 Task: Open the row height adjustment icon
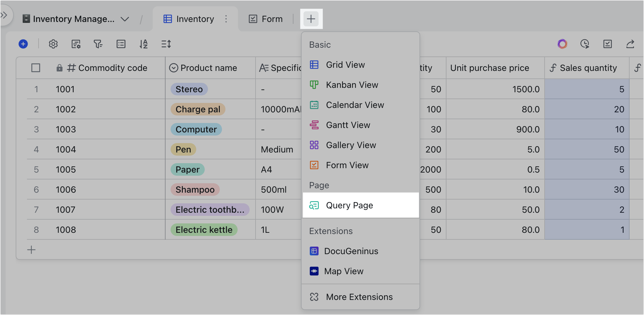click(x=166, y=44)
